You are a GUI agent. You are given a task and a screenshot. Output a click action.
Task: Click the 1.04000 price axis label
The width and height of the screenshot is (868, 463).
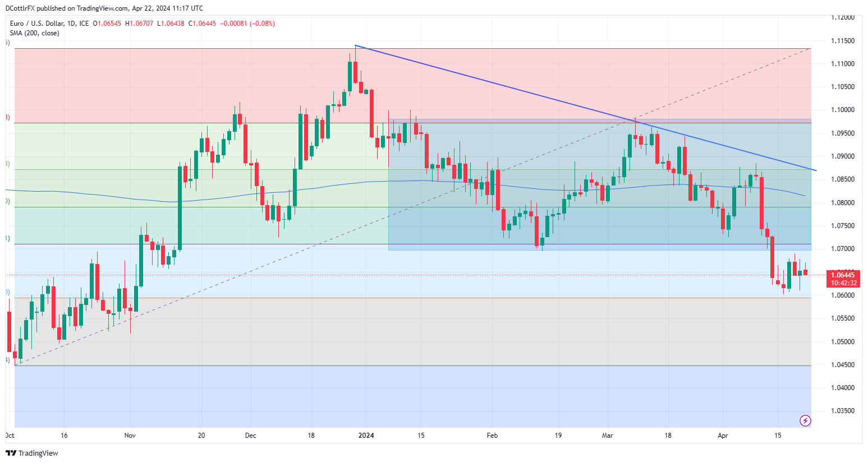[843, 388]
